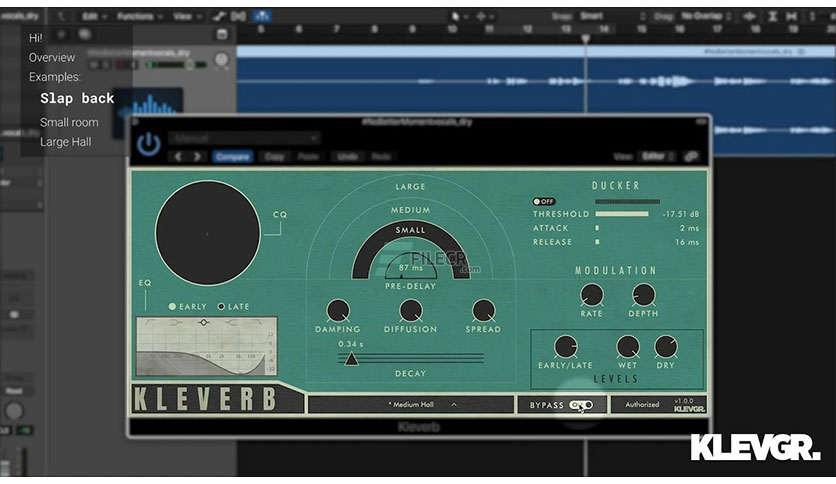Select the EARLY EQ radio button
This screenshot has height=484, width=836.
(x=172, y=306)
